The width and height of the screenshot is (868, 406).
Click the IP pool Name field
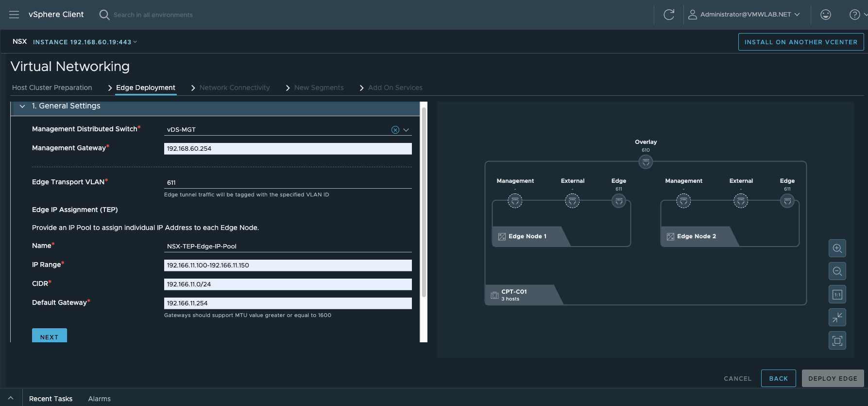click(x=288, y=246)
